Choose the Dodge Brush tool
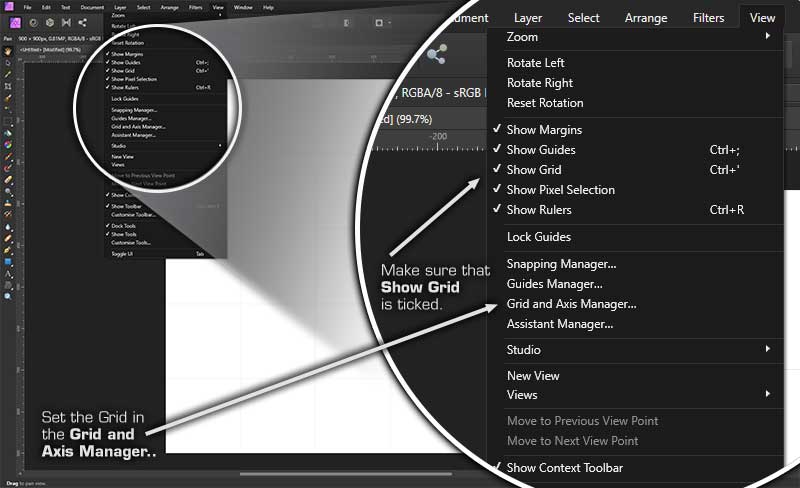Screen dimensions: 800x488 point(8,191)
